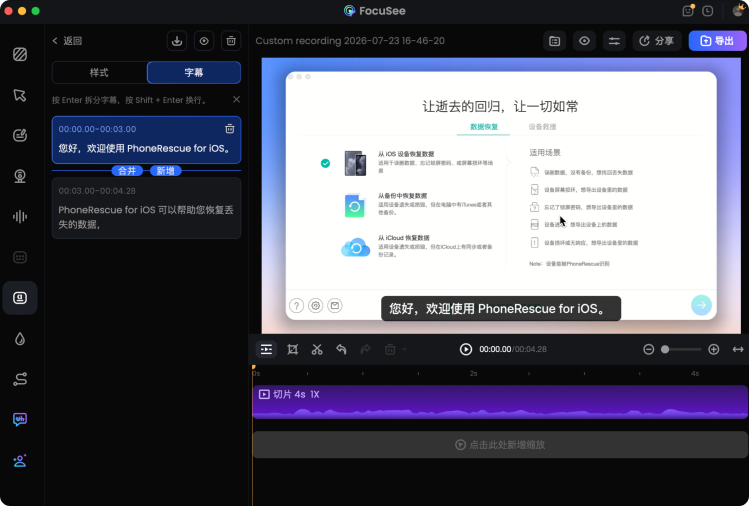Viewport: 749px width, 506px height.
Task: Open the camera settings sidebar icon
Action: click(20, 176)
